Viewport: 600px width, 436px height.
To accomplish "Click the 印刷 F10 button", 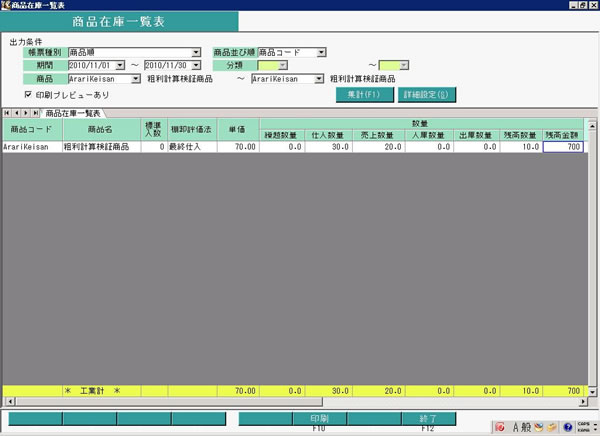I will (320, 419).
